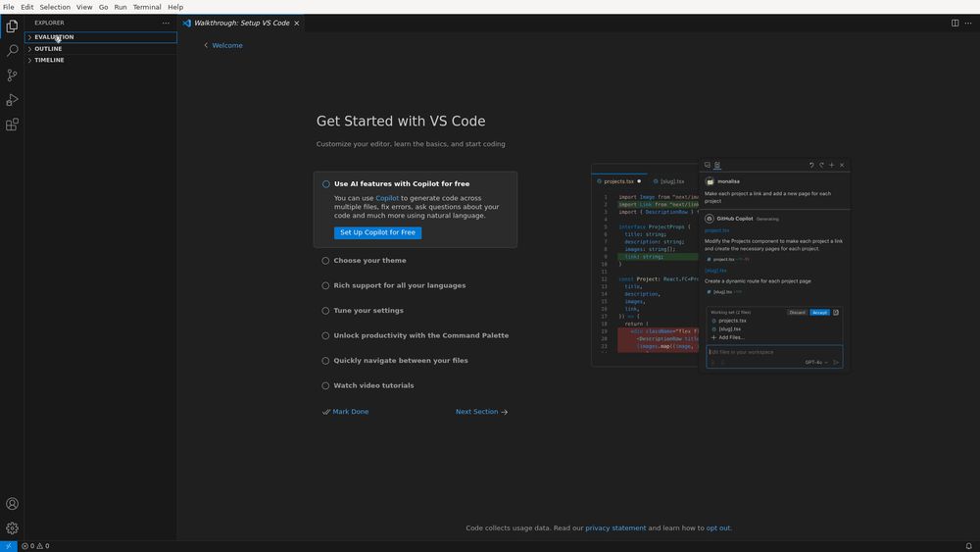Viewport: 980px width, 552px height.
Task: Open the Explorer view in activity bar
Action: pos(12,25)
